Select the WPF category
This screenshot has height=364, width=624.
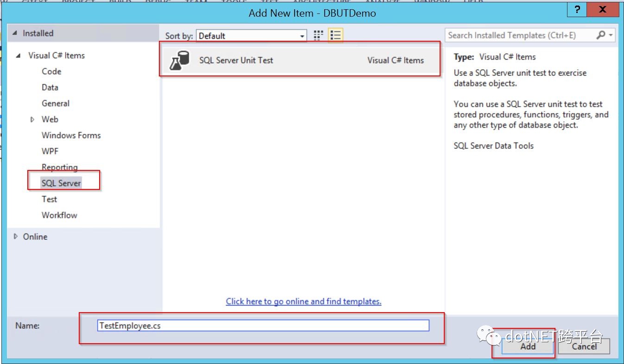point(50,151)
